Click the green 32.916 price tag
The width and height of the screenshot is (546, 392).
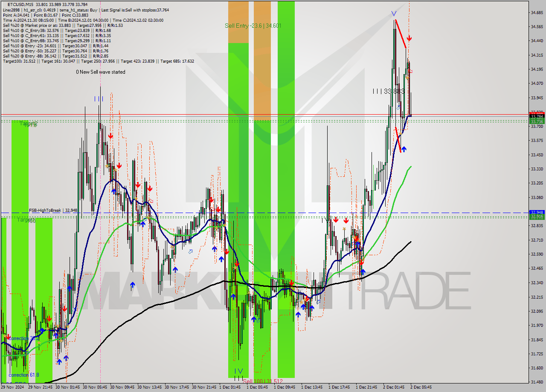[x=537, y=216]
